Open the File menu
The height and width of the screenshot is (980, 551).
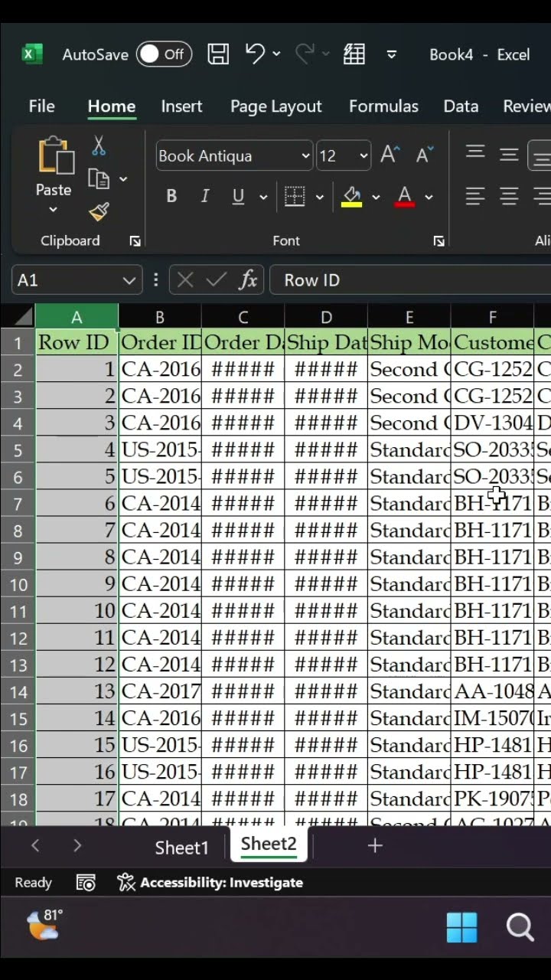pos(41,106)
